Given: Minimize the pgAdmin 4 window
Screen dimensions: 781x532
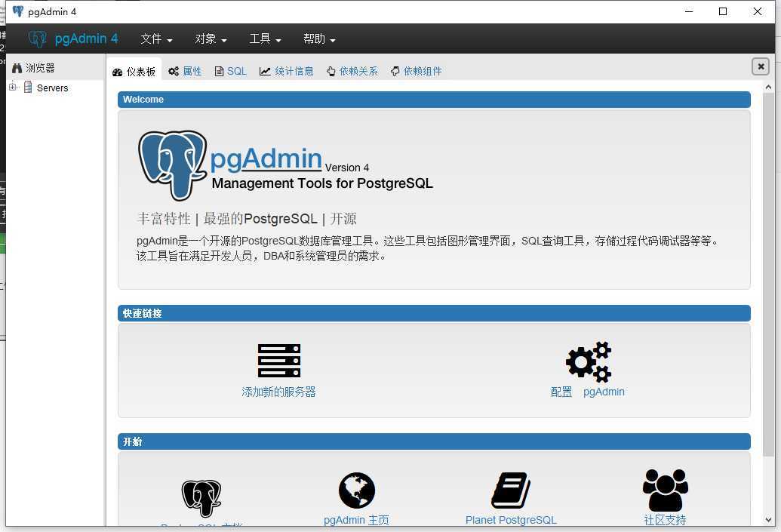Looking at the screenshot, I should coord(689,11).
